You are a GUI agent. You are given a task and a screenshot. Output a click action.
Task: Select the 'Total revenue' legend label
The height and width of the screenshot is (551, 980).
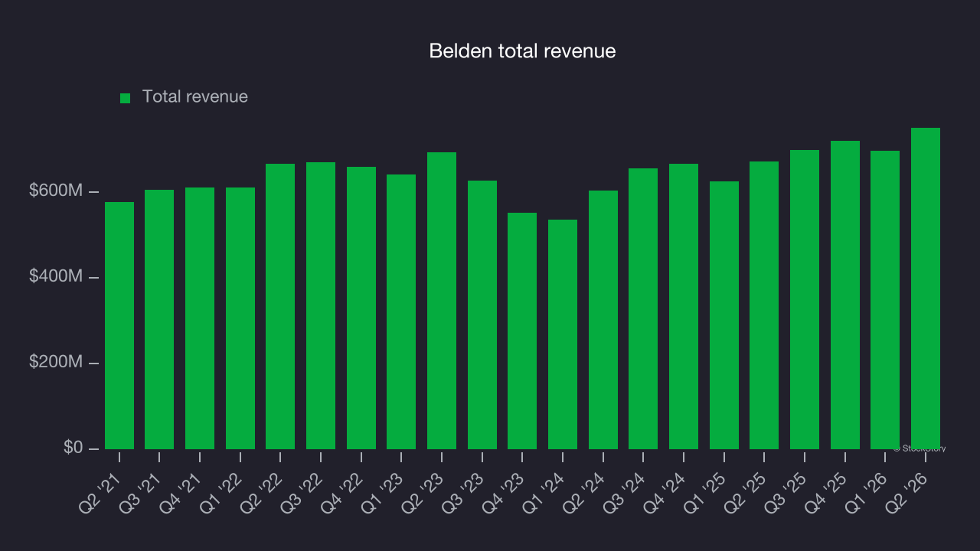click(x=195, y=96)
